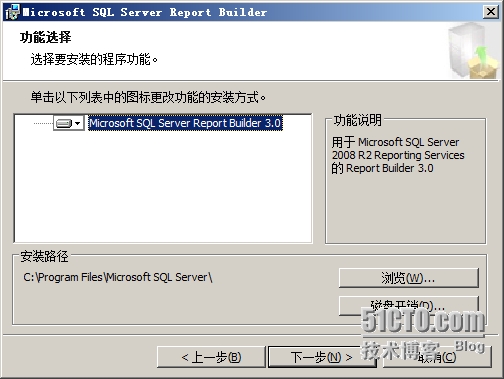This screenshot has height=379, width=504.
Task: Select Microsoft SQL Server Report Builder 3.0 feature
Action: coord(185,123)
